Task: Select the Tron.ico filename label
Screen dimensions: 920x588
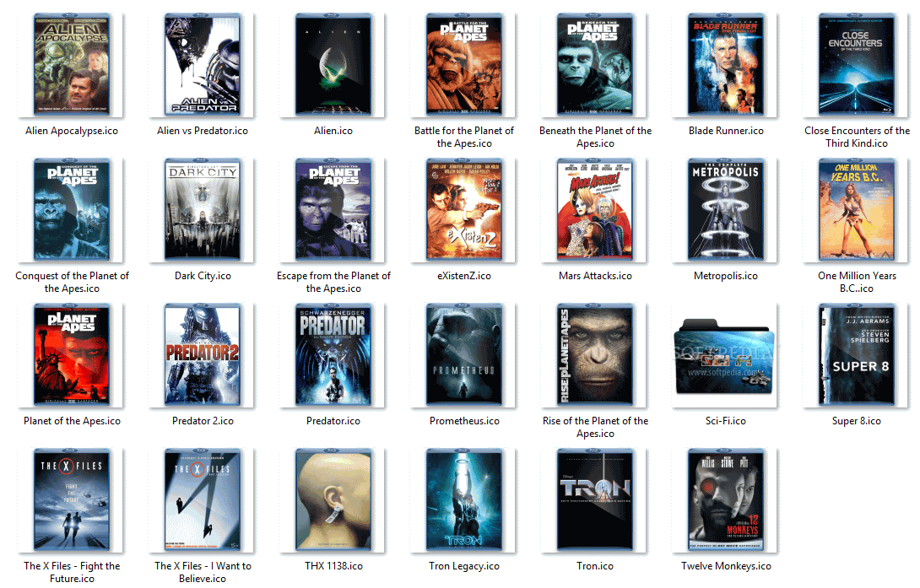Action: (x=595, y=566)
